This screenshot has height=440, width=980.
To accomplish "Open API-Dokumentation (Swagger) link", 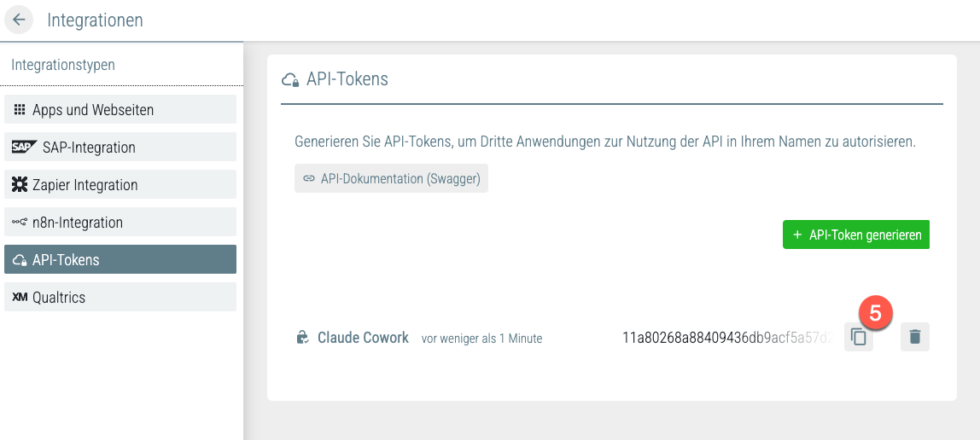I will [x=391, y=178].
